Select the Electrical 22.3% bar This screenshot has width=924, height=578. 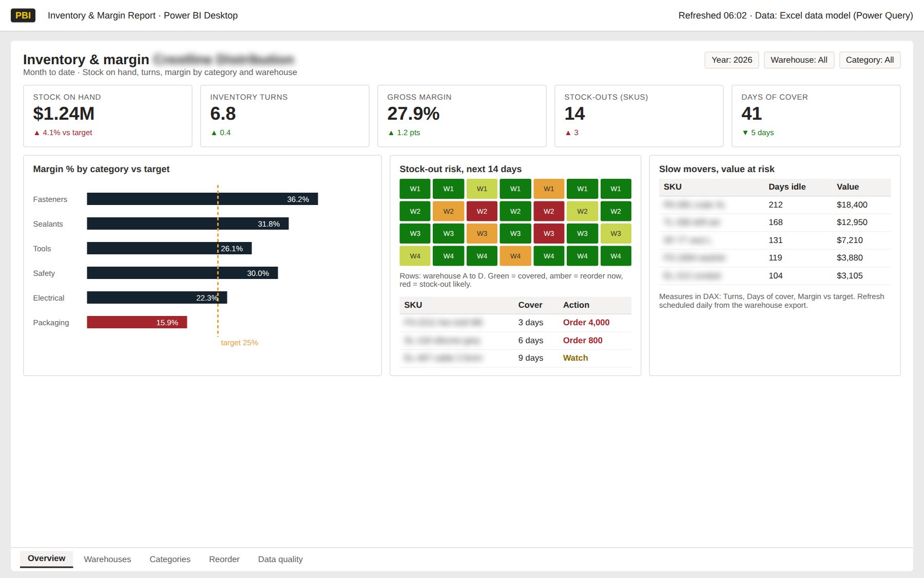157,297
